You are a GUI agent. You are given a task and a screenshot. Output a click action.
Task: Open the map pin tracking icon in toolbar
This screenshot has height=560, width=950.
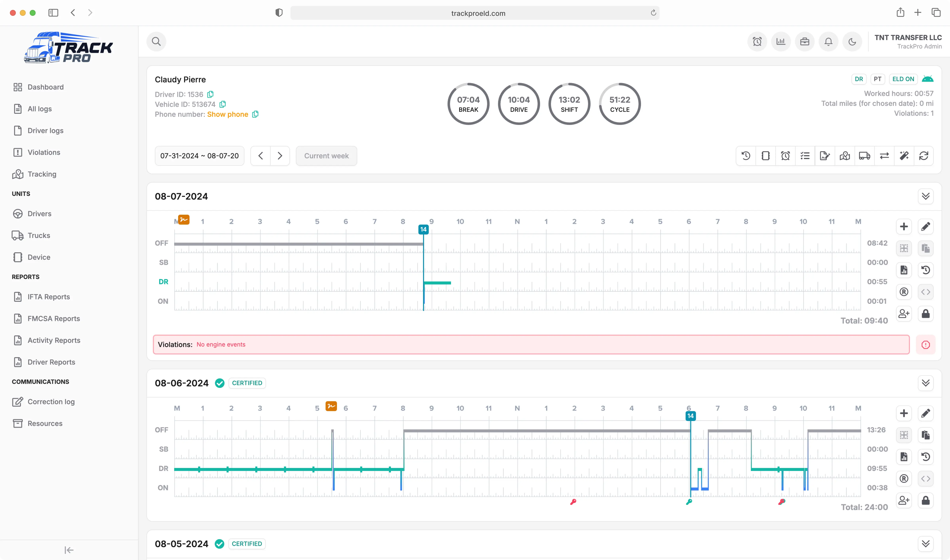844,156
